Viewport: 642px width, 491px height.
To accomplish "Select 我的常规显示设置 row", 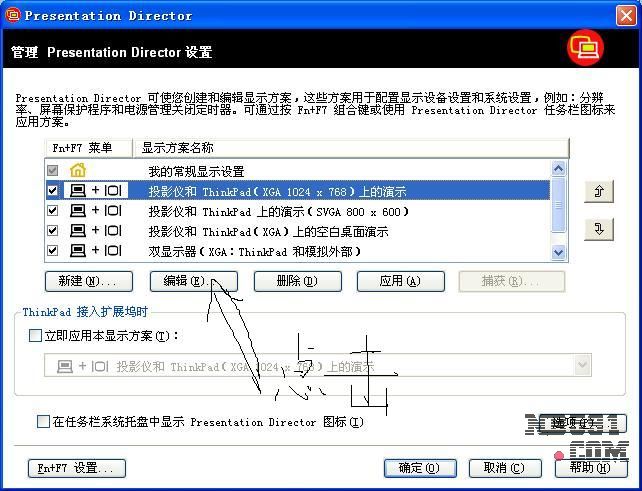I will pos(298,170).
